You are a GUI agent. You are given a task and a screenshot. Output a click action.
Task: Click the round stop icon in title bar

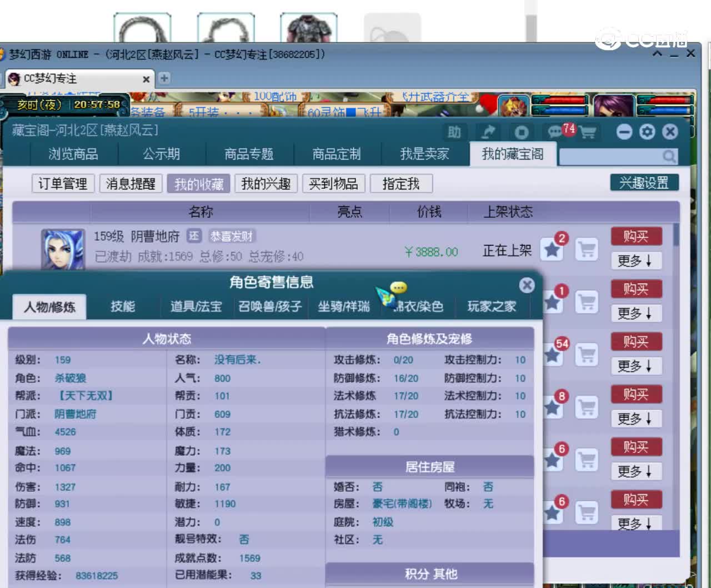coord(521,132)
